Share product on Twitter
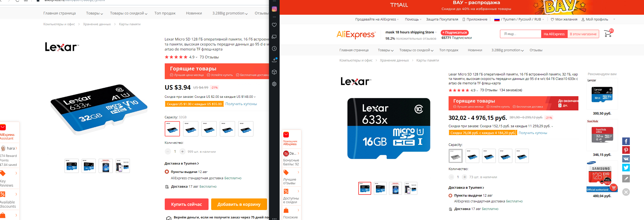Viewport: 644px width, 220px height. 626,168
